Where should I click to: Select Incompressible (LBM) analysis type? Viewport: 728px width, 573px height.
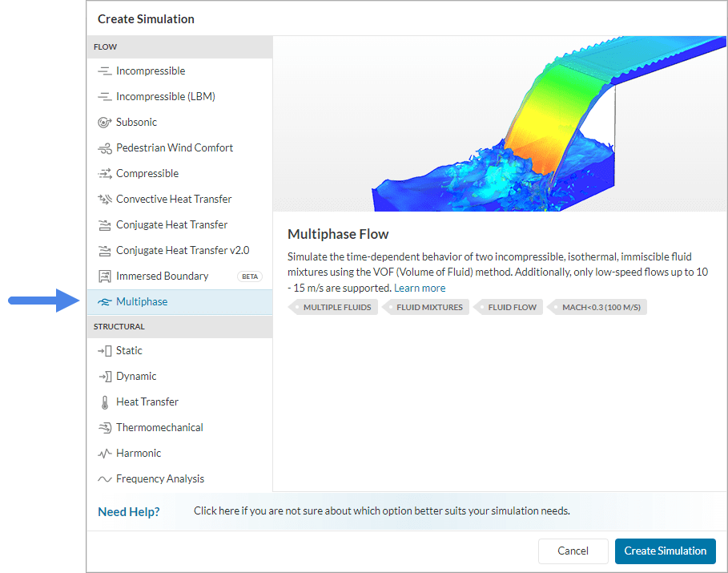[x=165, y=97]
